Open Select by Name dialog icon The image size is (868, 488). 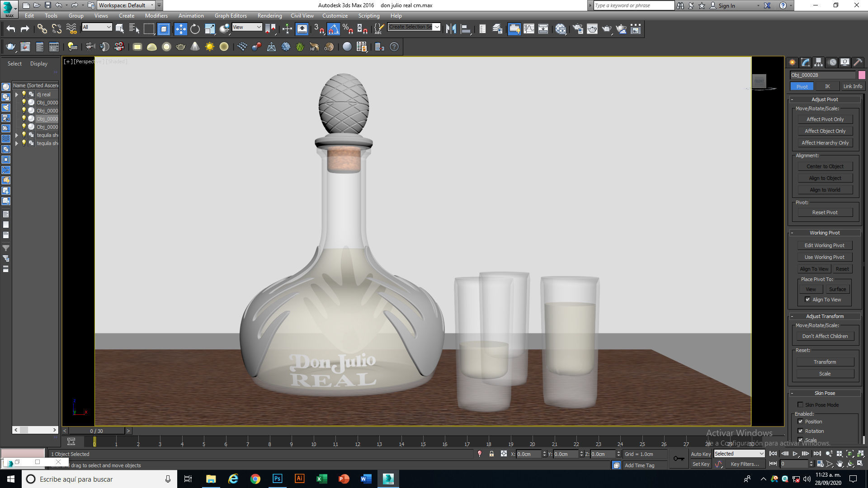[134, 29]
